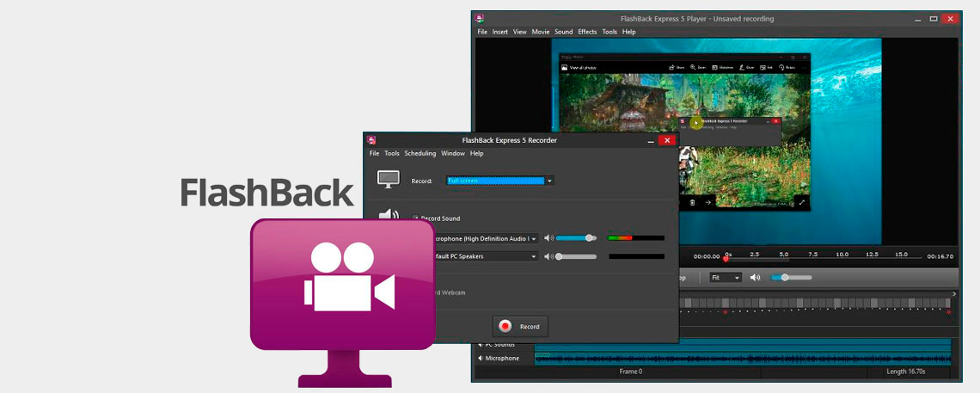Image resolution: width=980 pixels, height=393 pixels.
Task: Click the microphone volume slider
Action: click(576, 238)
